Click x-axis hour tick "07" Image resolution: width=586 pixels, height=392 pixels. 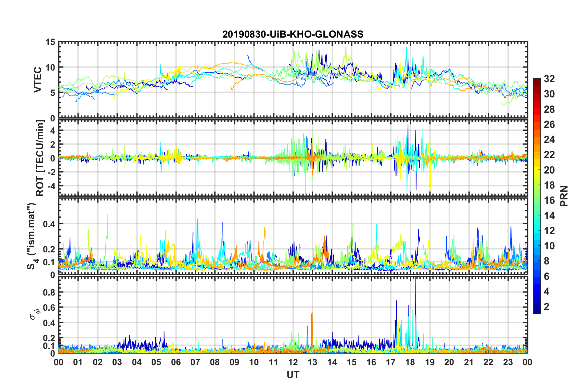195,362
